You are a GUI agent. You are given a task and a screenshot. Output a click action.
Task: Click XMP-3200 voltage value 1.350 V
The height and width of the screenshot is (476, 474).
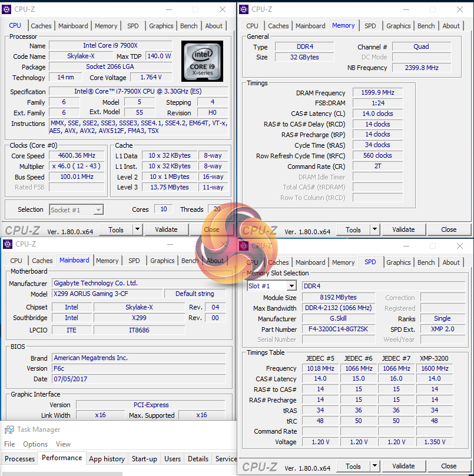point(435,442)
